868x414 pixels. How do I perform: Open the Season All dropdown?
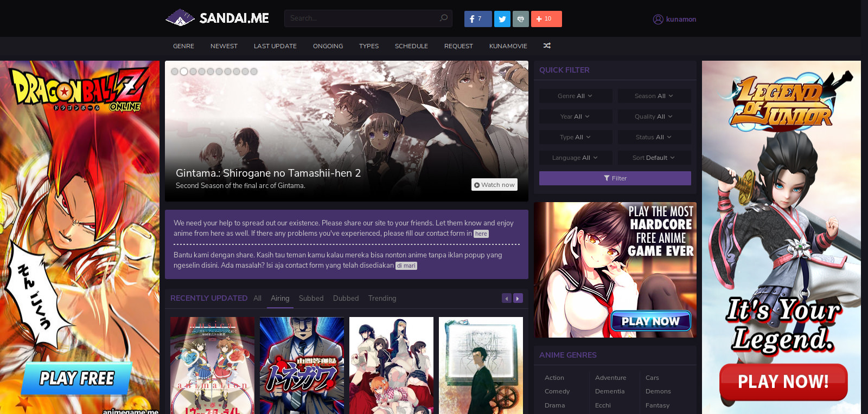coord(654,96)
